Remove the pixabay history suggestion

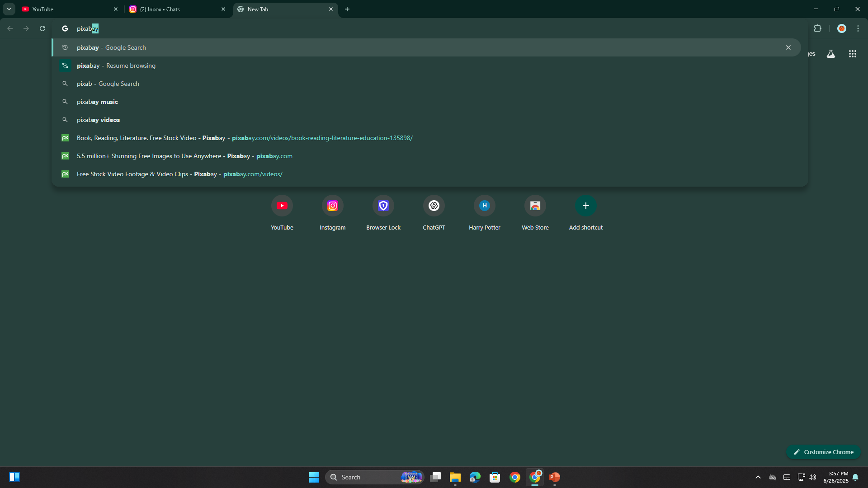788,47
